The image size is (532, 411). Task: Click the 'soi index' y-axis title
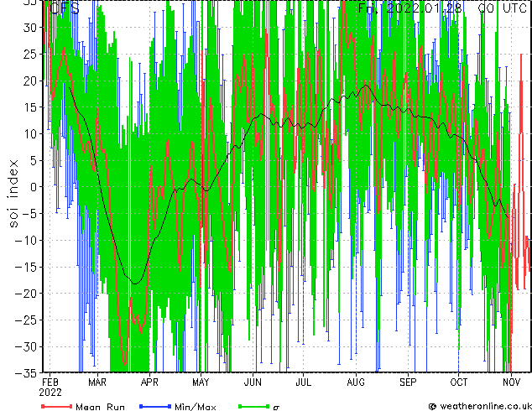click(13, 194)
